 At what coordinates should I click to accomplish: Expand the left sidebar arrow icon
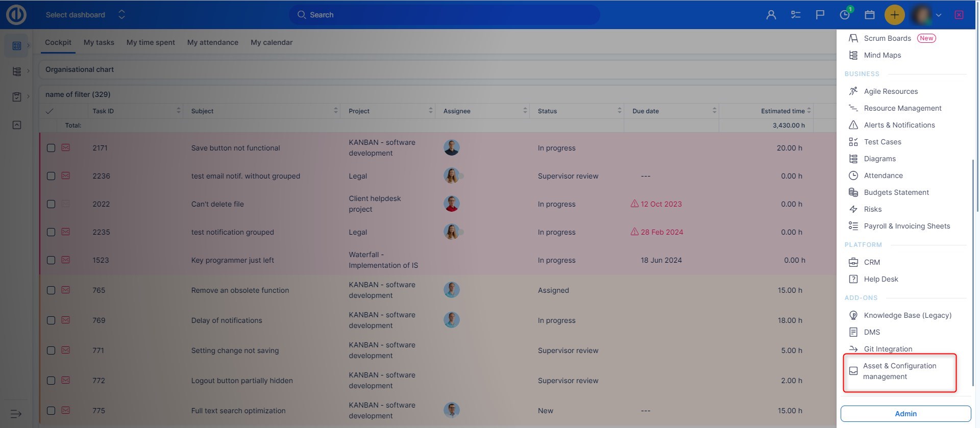click(16, 414)
